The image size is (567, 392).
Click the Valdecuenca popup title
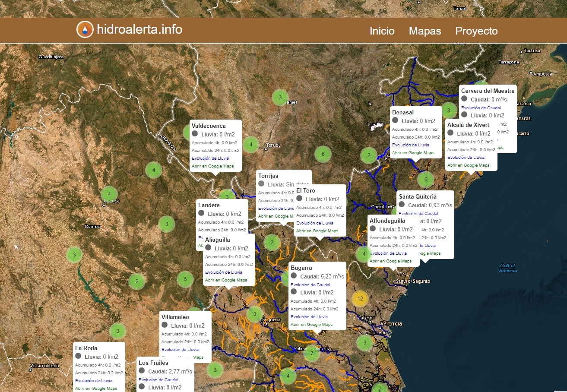209,126
